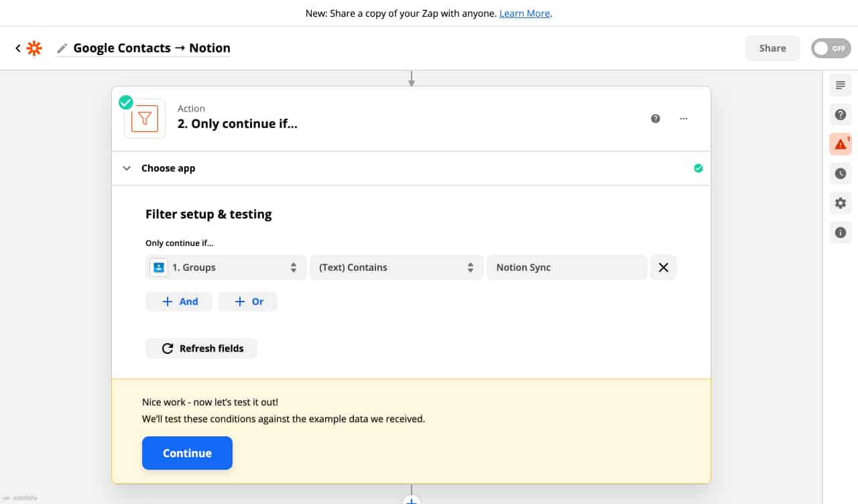Viewport: 858px width, 504px height.
Task: Click the orange filter funnel step icon
Action: [x=144, y=118]
